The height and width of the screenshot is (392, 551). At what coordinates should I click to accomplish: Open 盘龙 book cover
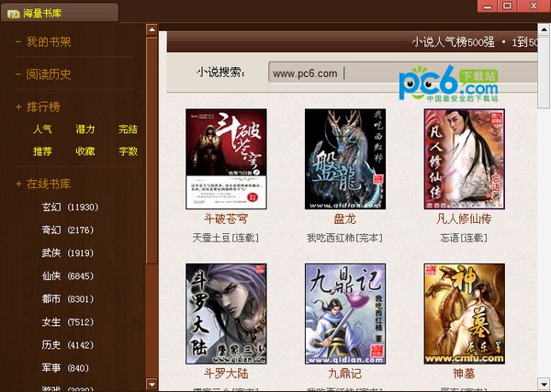click(345, 159)
